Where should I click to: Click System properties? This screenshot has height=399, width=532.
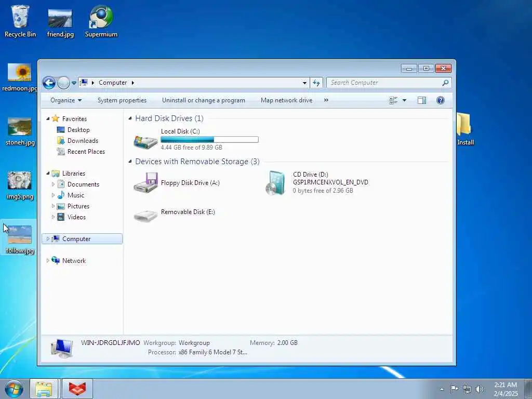click(x=122, y=100)
